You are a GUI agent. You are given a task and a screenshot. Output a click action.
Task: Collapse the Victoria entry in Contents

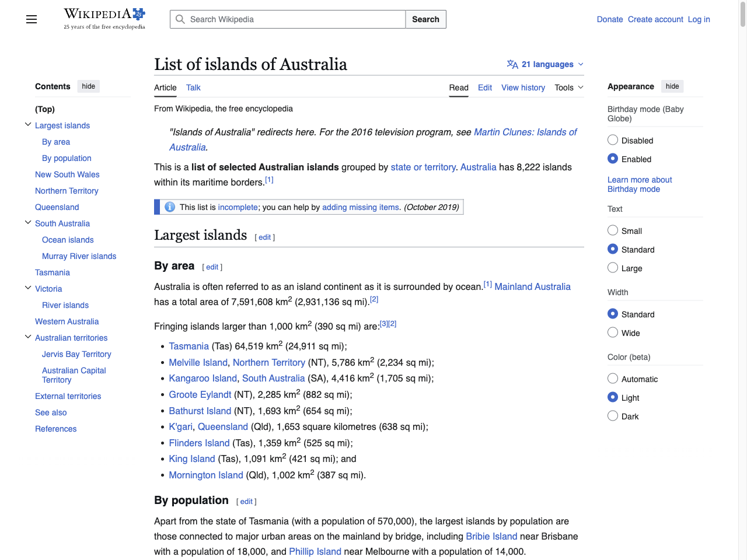[x=28, y=287]
